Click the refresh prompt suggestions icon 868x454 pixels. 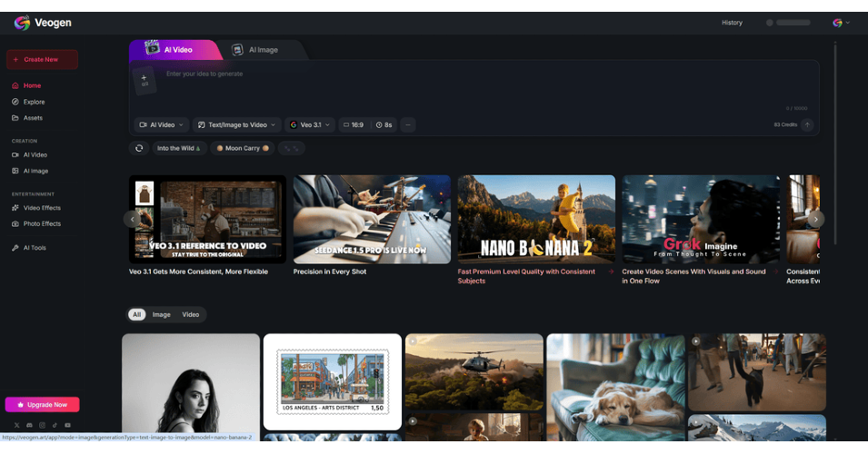tap(139, 148)
